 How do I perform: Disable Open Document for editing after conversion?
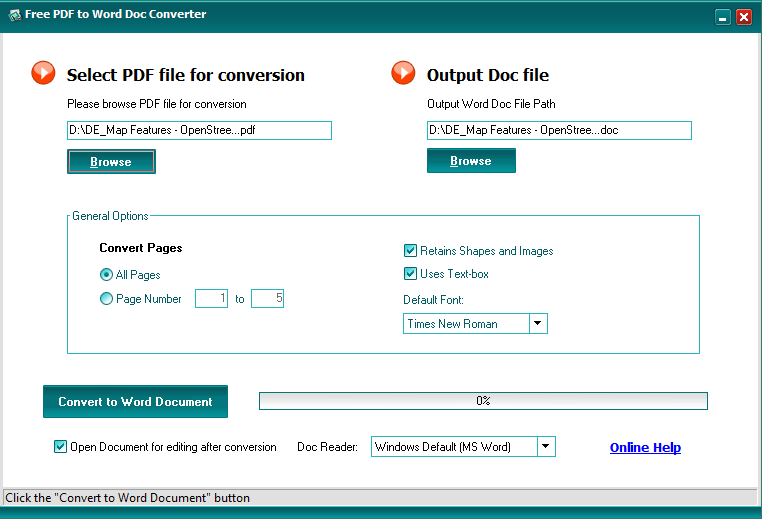[x=60, y=447]
